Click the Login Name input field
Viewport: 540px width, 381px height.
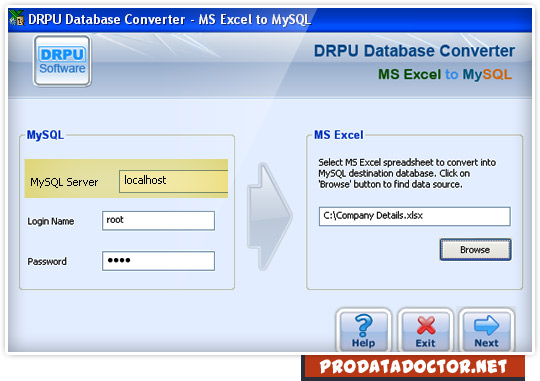coord(158,220)
